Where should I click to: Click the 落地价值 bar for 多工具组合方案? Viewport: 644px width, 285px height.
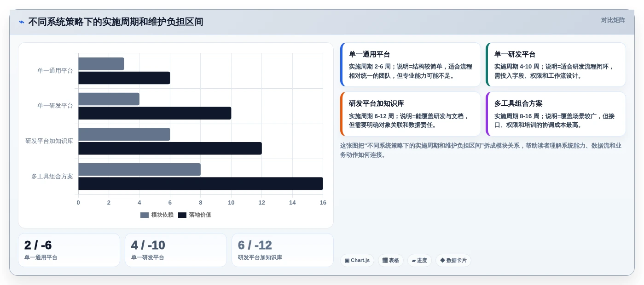click(201, 183)
